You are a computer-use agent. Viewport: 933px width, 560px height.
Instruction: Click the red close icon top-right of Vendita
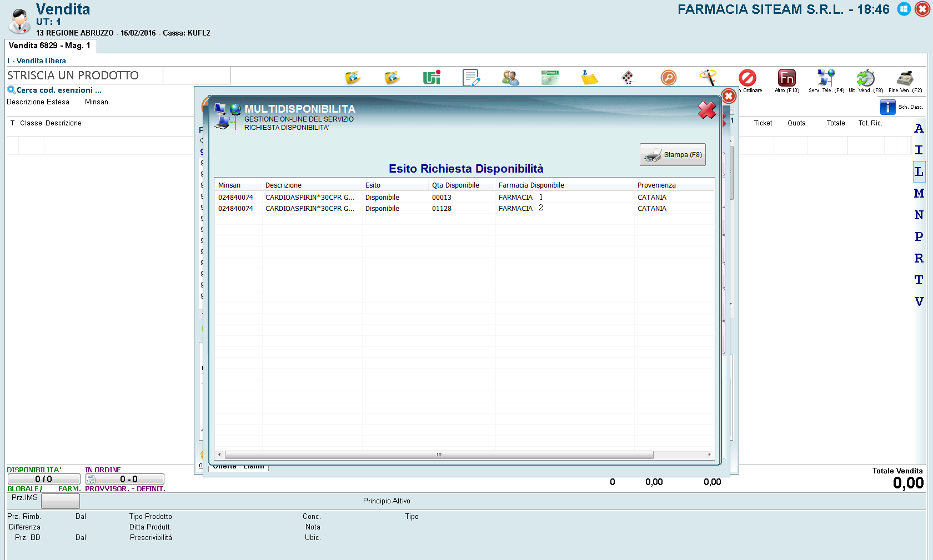(922, 9)
